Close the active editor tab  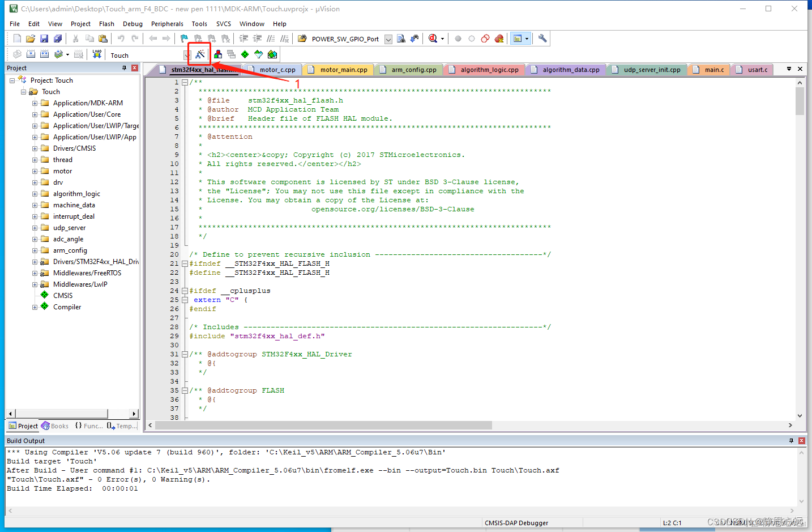point(800,69)
